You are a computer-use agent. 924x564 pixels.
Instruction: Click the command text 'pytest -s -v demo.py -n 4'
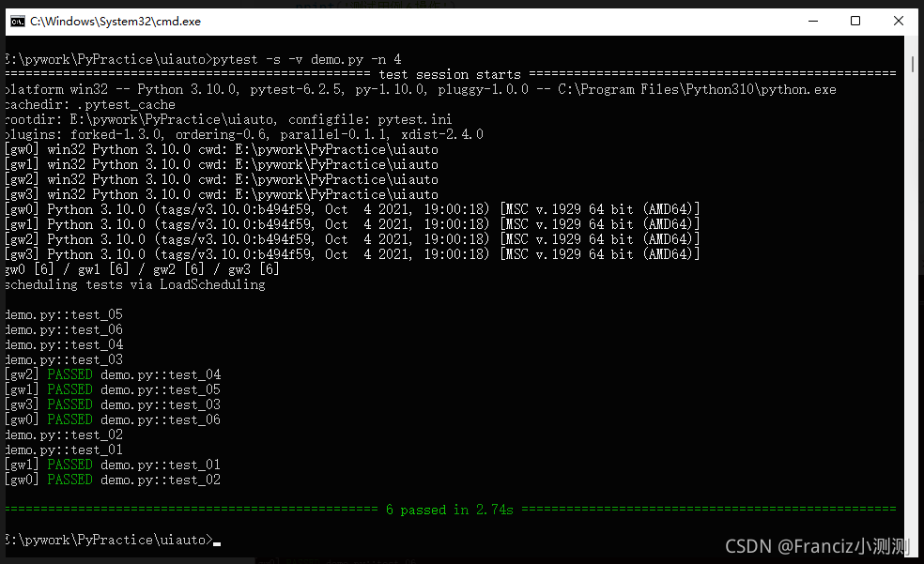pos(307,59)
